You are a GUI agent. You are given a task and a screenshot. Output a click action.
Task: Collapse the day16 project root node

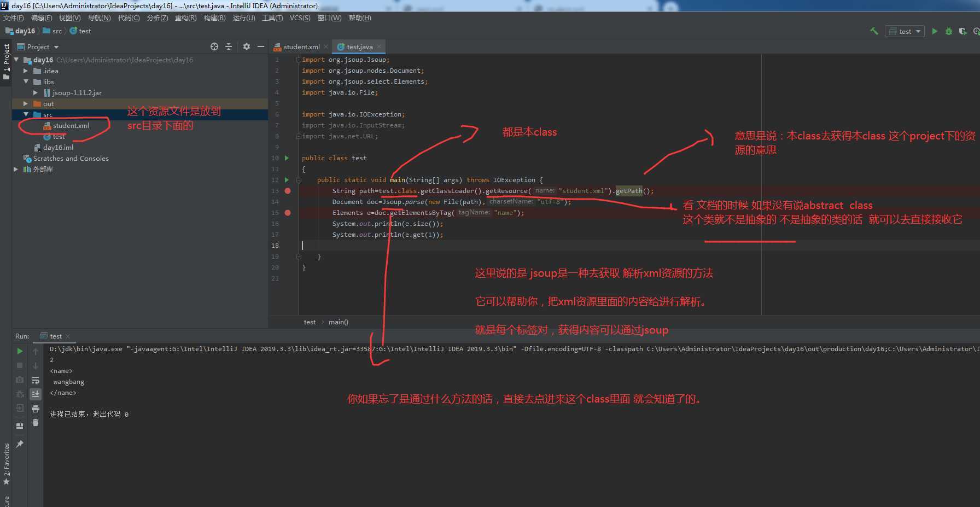pyautogui.click(x=16, y=60)
